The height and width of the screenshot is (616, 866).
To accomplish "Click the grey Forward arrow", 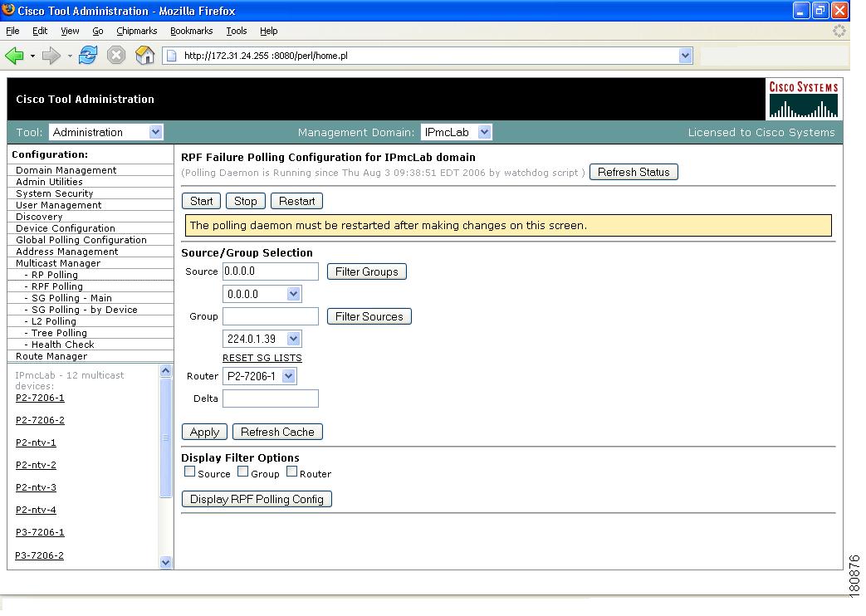I will [51, 56].
